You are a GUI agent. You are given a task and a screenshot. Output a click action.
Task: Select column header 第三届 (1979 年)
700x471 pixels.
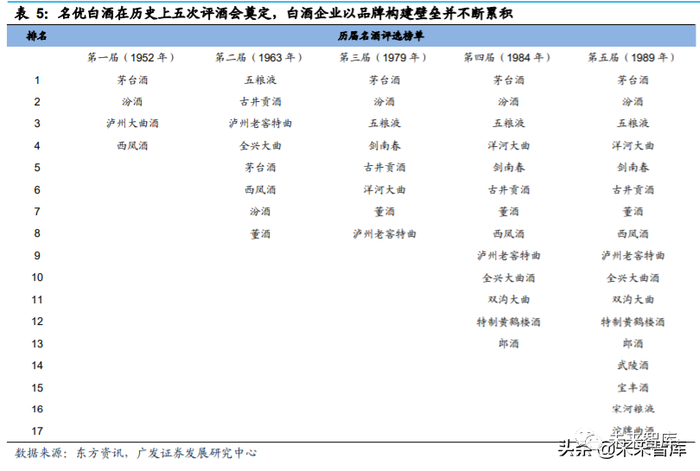coord(383,58)
